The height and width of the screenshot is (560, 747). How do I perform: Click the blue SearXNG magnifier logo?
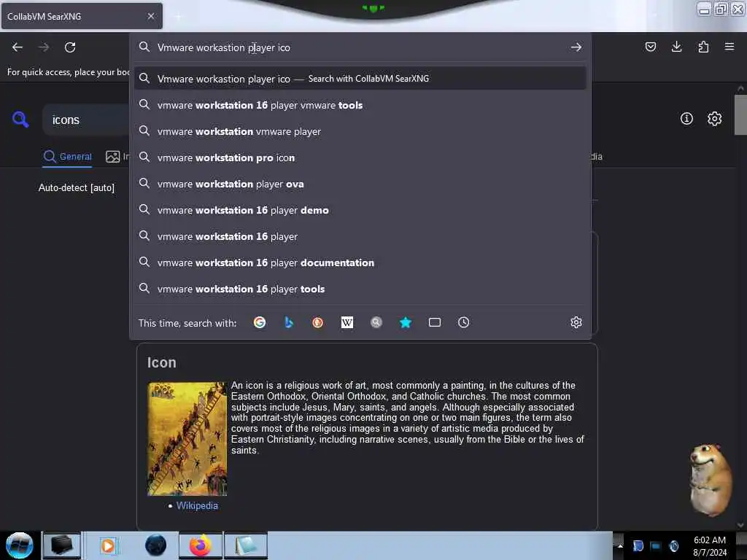click(x=20, y=119)
